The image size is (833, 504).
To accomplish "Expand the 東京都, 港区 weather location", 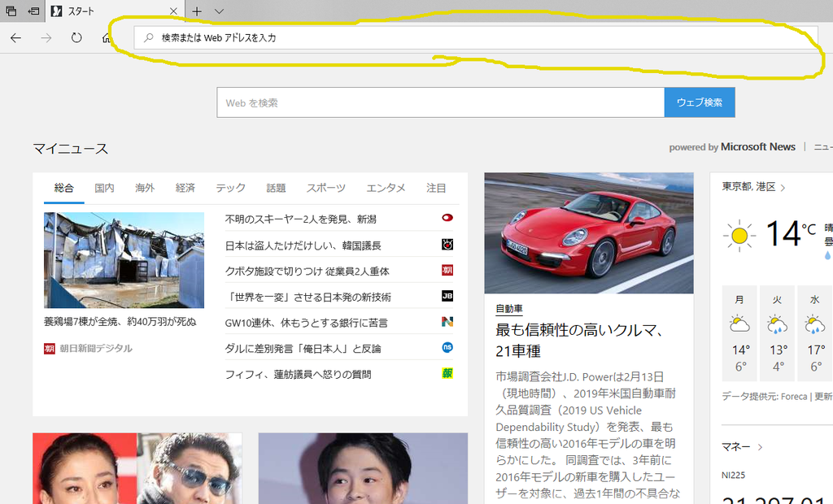I will click(x=753, y=187).
